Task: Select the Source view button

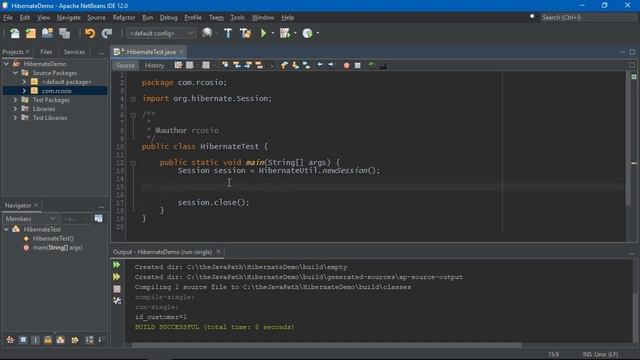Action: click(x=125, y=65)
